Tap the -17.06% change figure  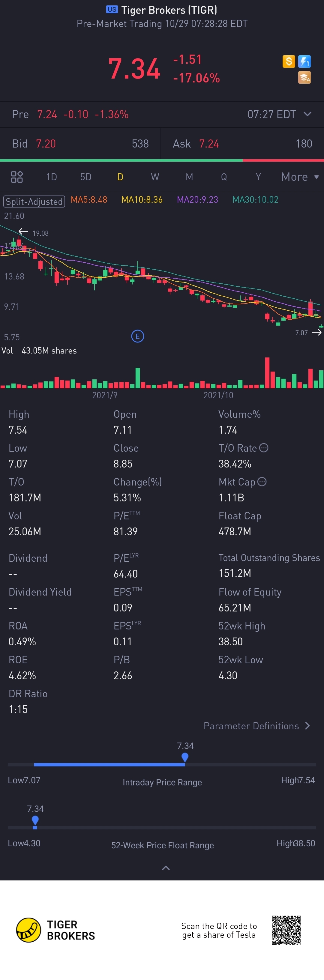(x=196, y=78)
